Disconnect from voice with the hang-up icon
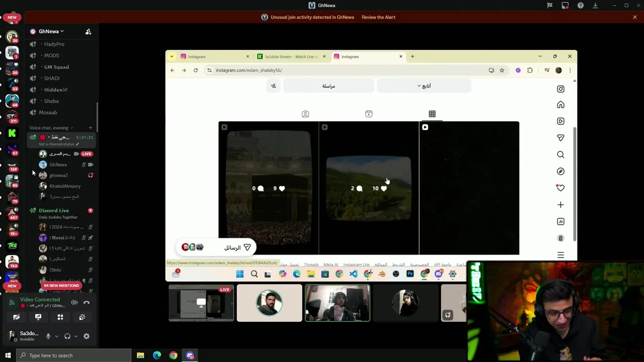644x362 pixels. (87, 302)
